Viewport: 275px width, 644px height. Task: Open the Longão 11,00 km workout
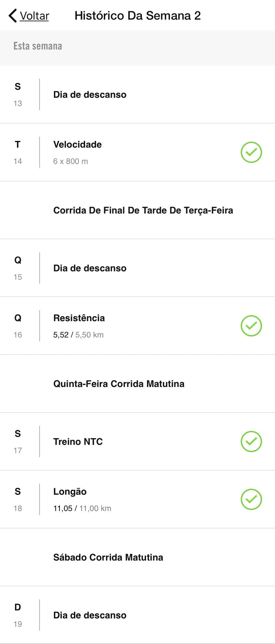pyautogui.click(x=137, y=499)
